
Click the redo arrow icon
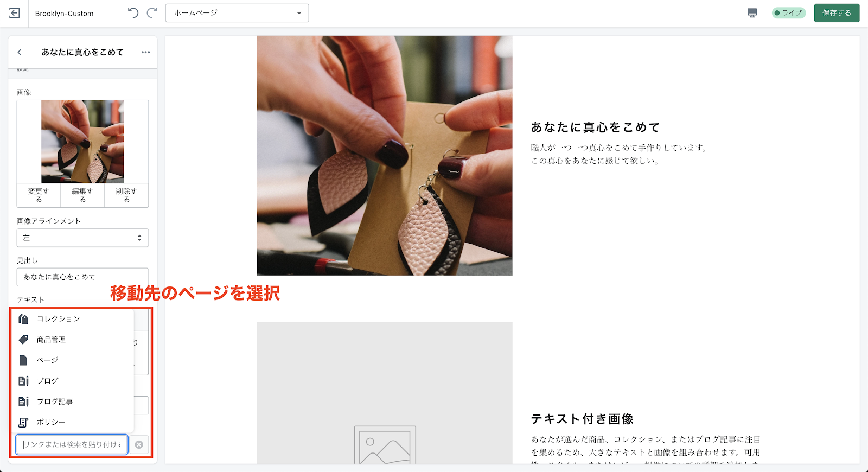click(x=152, y=13)
